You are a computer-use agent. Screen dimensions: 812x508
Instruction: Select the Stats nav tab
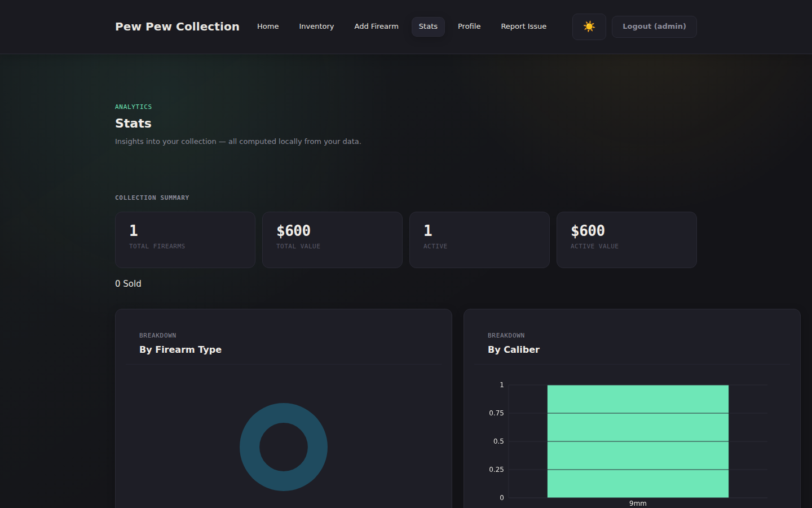pyautogui.click(x=428, y=27)
